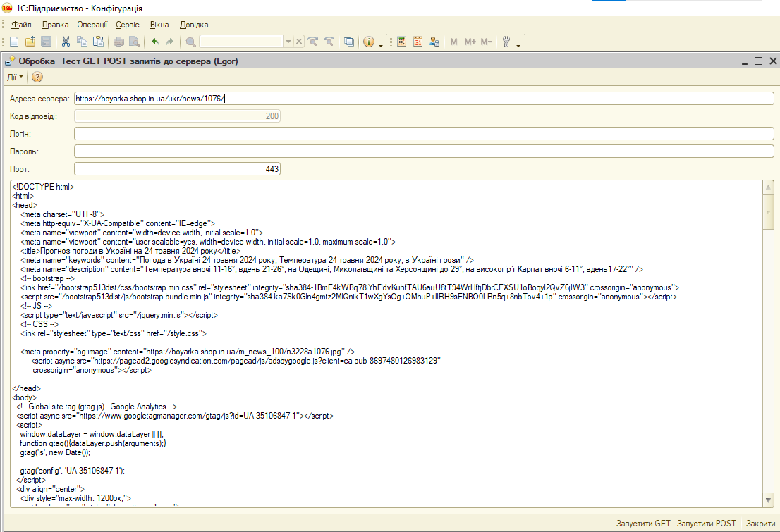Redo action with gray arrow
This screenshot has height=532, width=780.
170,42
